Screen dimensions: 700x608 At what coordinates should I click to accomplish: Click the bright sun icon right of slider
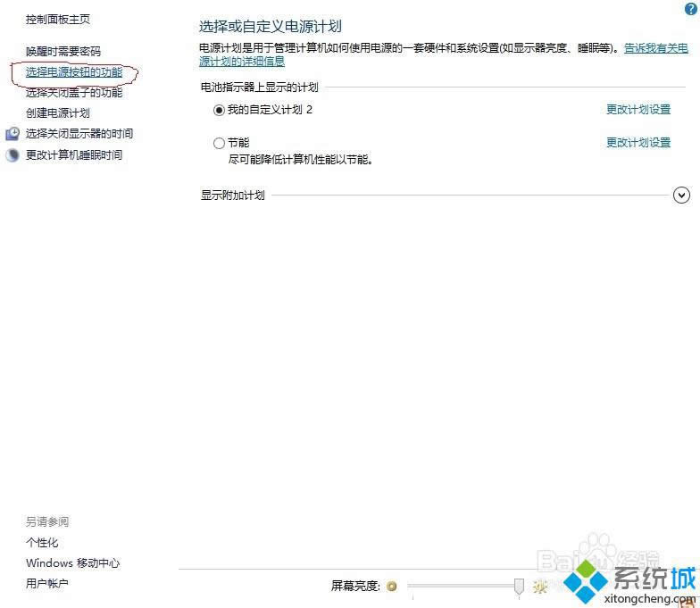point(539,587)
